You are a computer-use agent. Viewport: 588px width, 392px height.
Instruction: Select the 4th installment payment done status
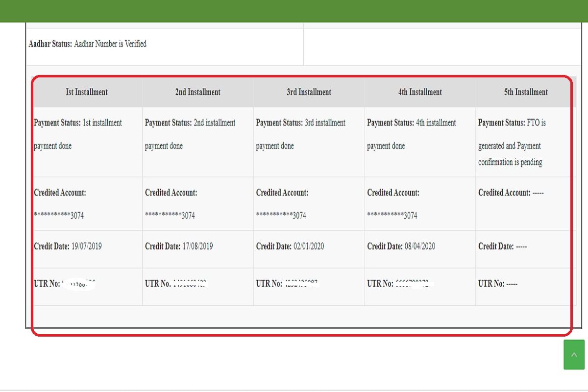tap(411, 134)
